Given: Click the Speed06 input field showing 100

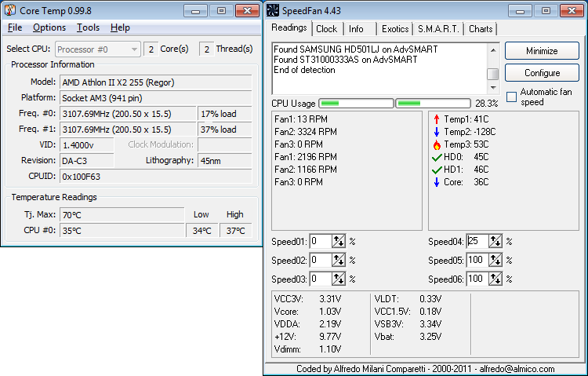Looking at the screenshot, I should (x=477, y=279).
